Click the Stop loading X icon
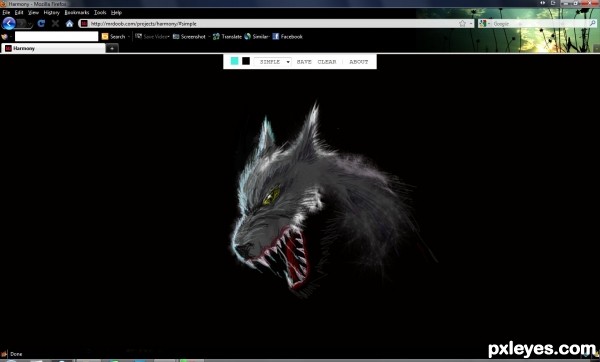Viewport: 600px width, 362px height. pos(55,23)
